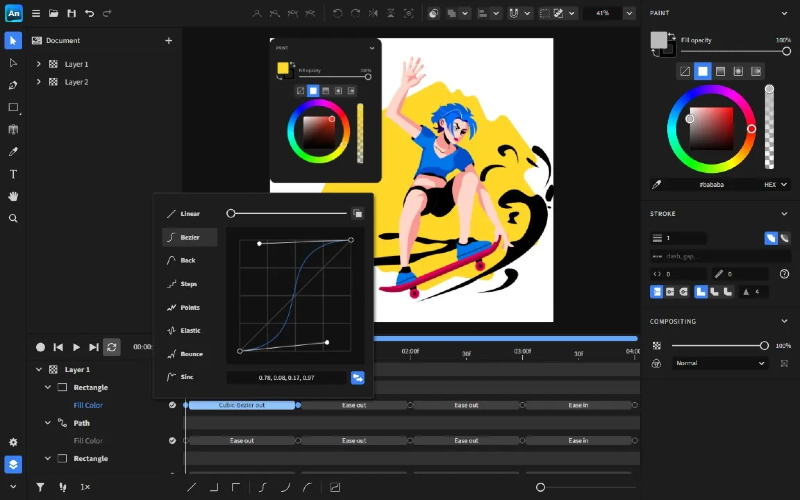Toggle the swap bezier values blue button
Image resolution: width=800 pixels, height=500 pixels.
(358, 378)
